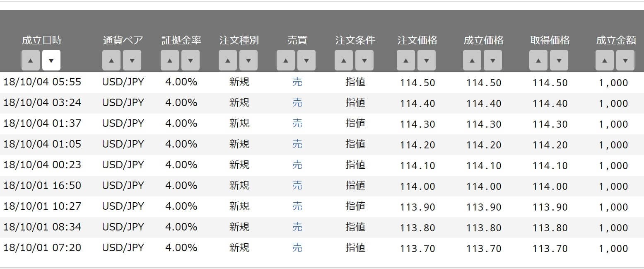Screen dimensions: 644x269
Task: Sort 取得価格 column ascending
Action: pyautogui.click(x=538, y=60)
